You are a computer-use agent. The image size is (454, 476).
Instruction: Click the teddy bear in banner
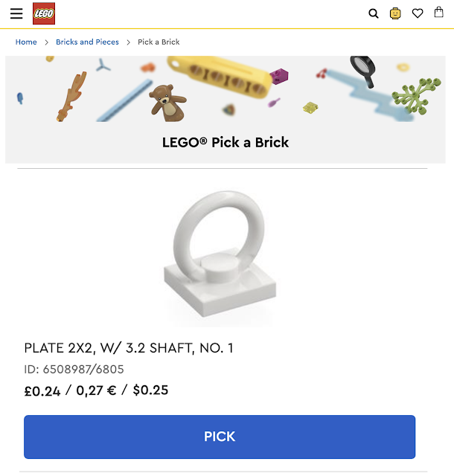pyautogui.click(x=167, y=103)
